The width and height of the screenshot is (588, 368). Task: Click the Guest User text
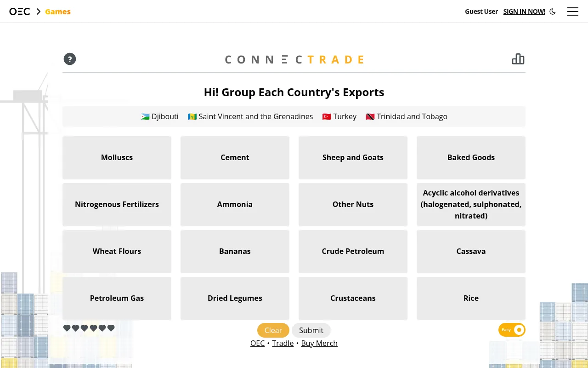pyautogui.click(x=481, y=11)
